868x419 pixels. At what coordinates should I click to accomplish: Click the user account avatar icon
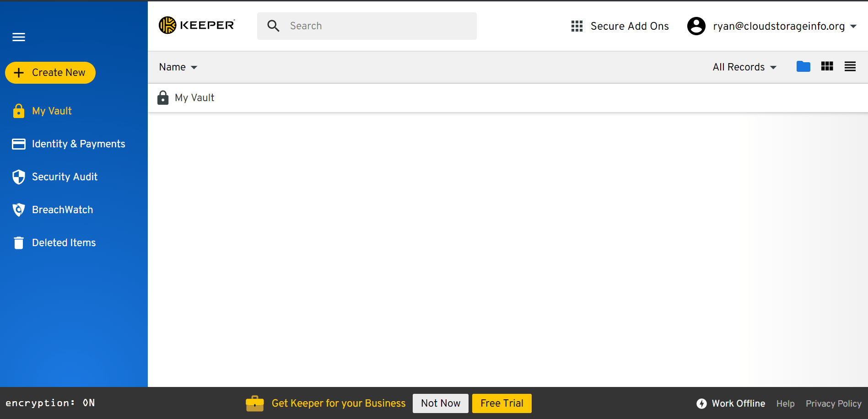pyautogui.click(x=696, y=26)
